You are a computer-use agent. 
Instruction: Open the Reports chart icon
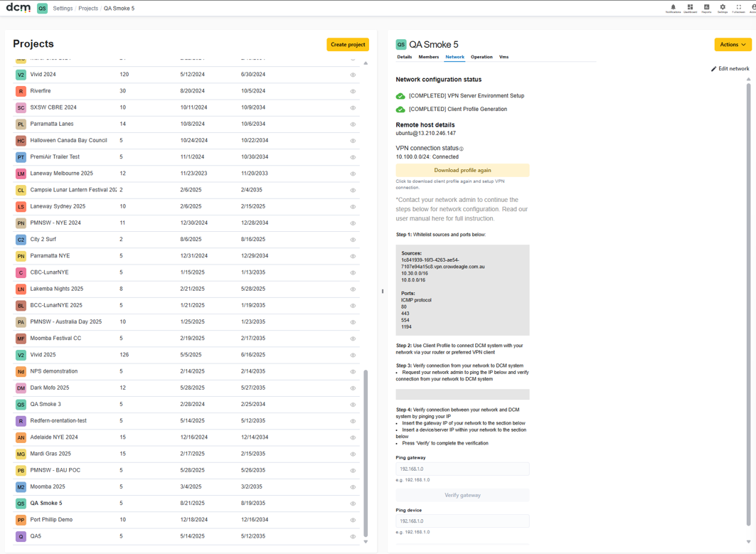pyautogui.click(x=706, y=6)
